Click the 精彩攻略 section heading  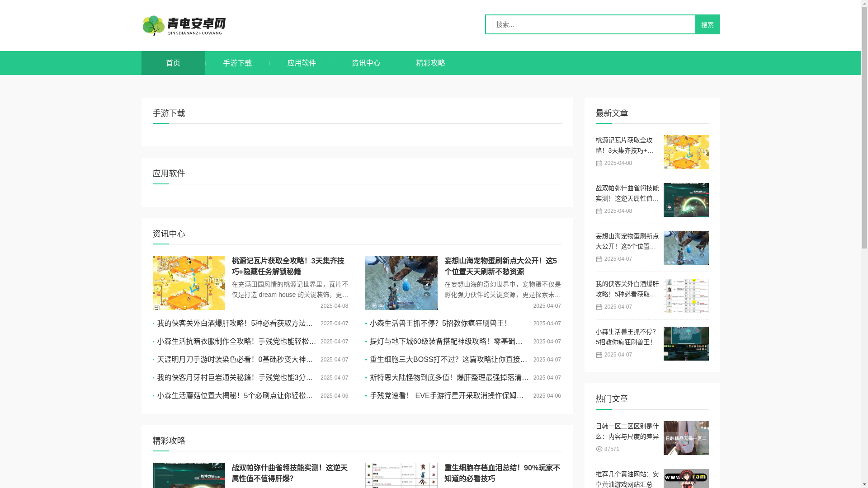pos(169,441)
